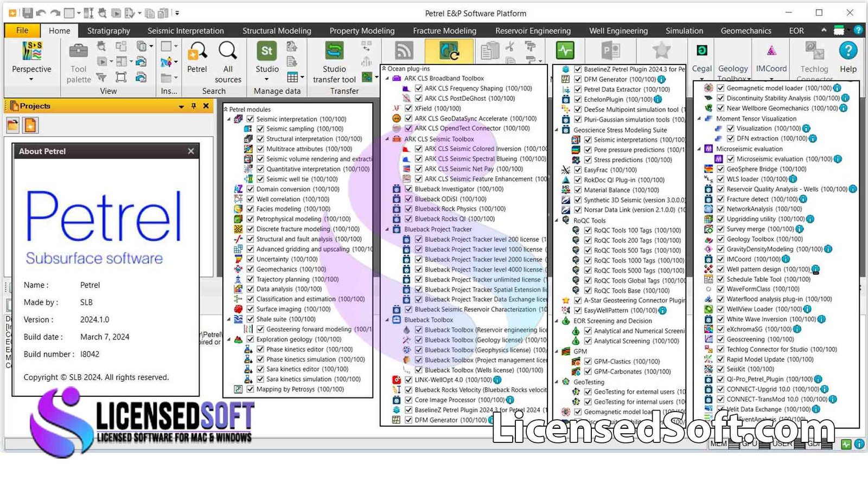Collapse Geoscience Stress Modeling Suite node
The height and width of the screenshot is (488, 868).
[557, 130]
